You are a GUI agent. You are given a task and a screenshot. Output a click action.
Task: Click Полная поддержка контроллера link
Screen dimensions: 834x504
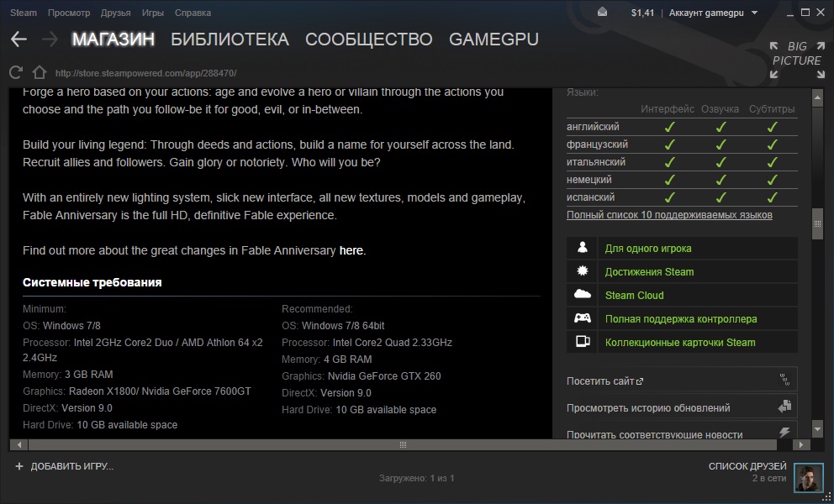pyautogui.click(x=681, y=319)
